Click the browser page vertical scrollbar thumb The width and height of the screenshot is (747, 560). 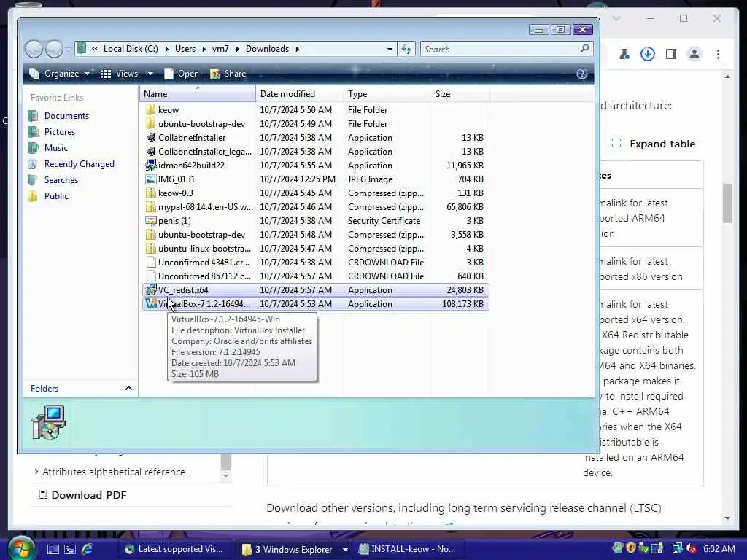(727, 203)
